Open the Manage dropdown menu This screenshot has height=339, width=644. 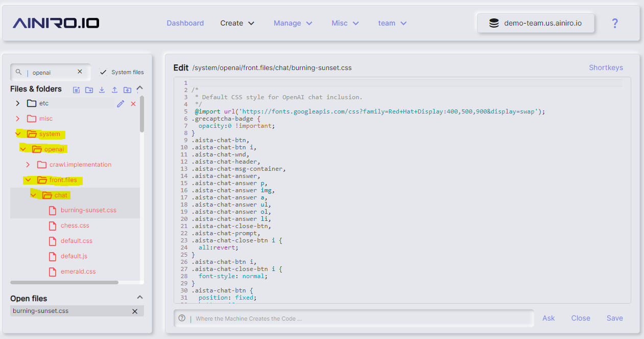(x=293, y=23)
